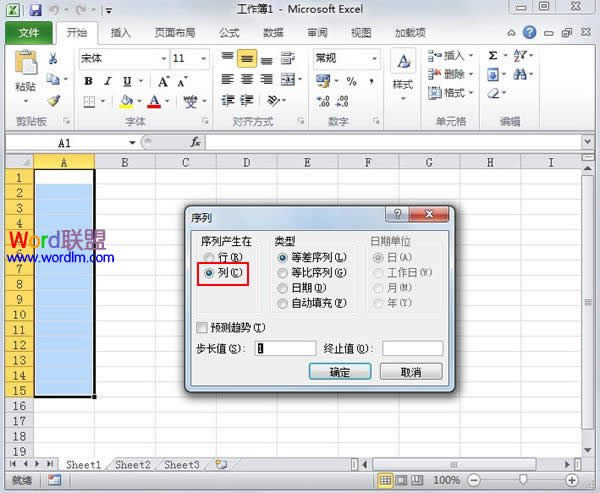Click the 取消 button in dialog
This screenshot has height=493, width=600.
pyautogui.click(x=411, y=371)
